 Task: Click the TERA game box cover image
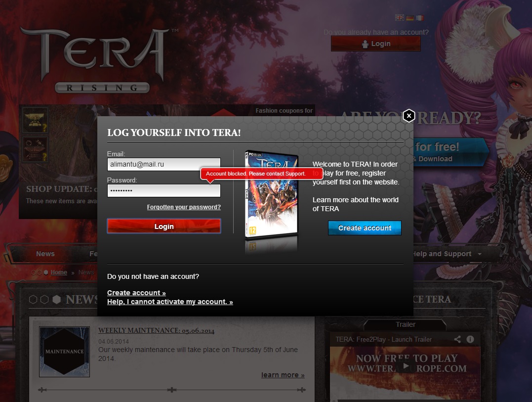click(x=271, y=194)
